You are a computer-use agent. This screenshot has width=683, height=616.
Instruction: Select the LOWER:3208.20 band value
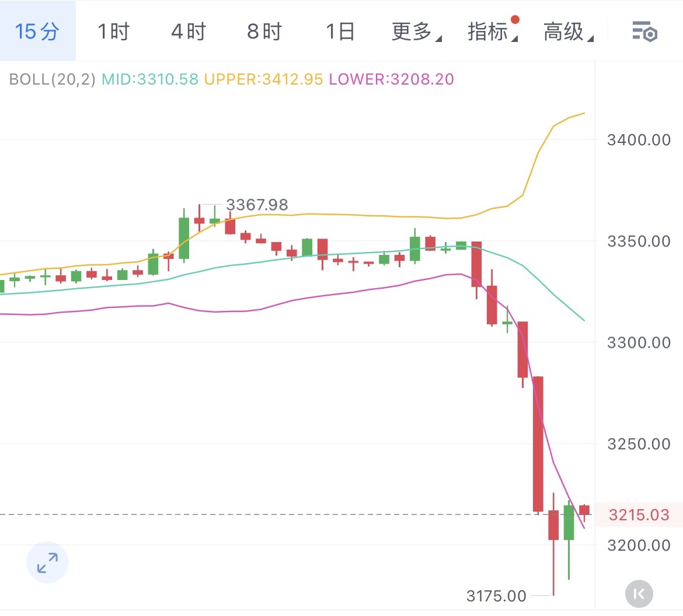point(391,79)
